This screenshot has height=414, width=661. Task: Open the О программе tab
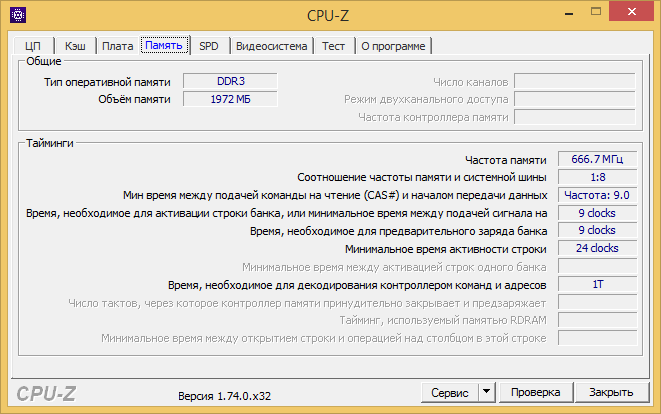[x=393, y=46]
